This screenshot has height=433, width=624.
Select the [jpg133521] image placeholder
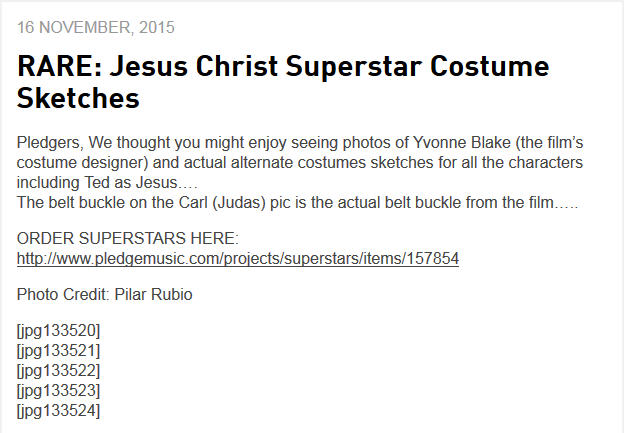pos(59,350)
